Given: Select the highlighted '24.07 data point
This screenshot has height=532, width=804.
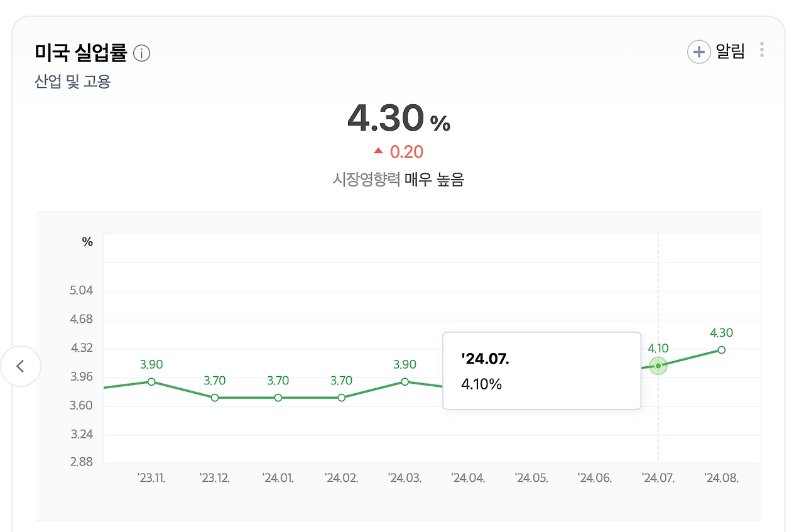Looking at the screenshot, I should coord(658,366).
